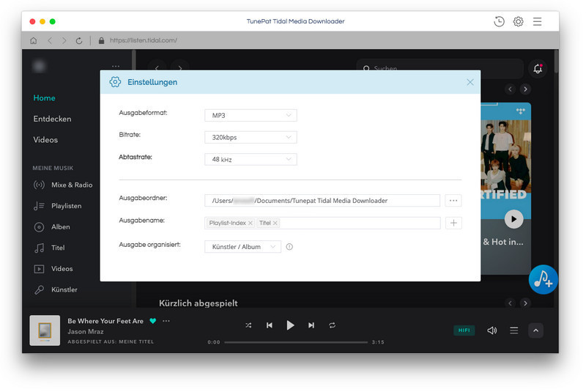This screenshot has width=586, height=392.
Task: Click the page scrollbar on right edge
Action: point(556,62)
